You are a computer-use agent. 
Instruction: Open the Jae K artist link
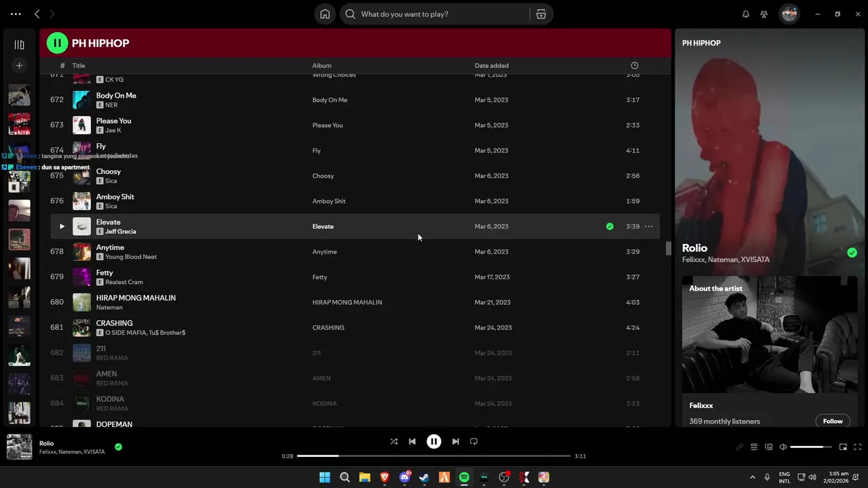coord(113,130)
